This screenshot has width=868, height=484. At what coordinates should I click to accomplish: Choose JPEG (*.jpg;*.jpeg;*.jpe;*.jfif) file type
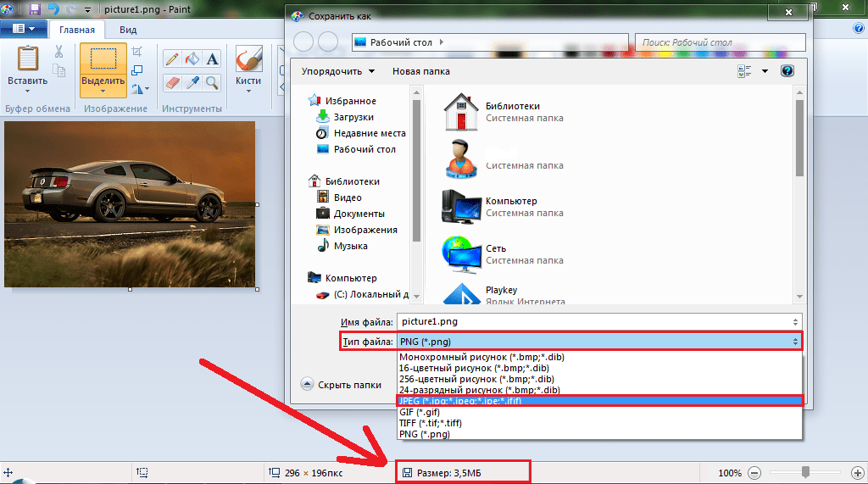[x=600, y=401]
